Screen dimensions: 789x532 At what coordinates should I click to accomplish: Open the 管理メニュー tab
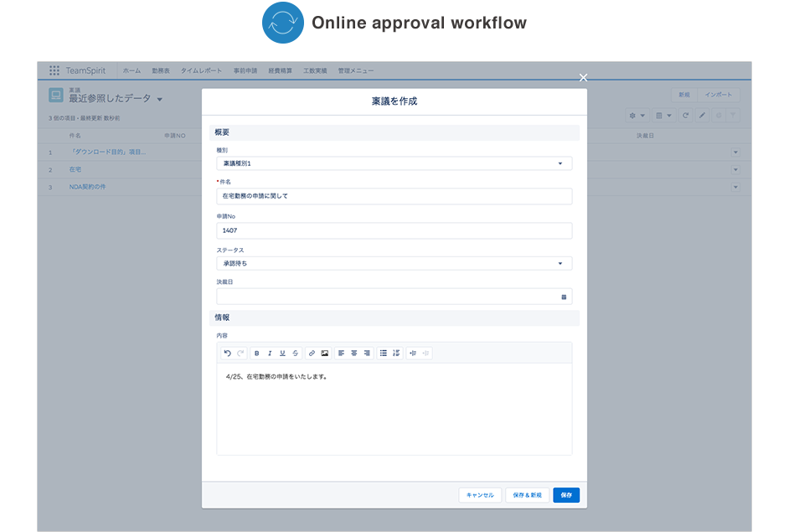click(x=356, y=71)
